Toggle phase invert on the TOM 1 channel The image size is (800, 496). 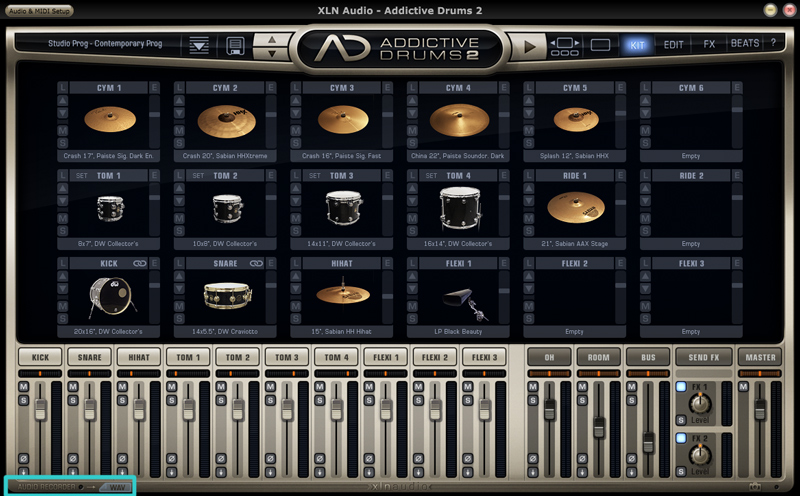point(171,458)
